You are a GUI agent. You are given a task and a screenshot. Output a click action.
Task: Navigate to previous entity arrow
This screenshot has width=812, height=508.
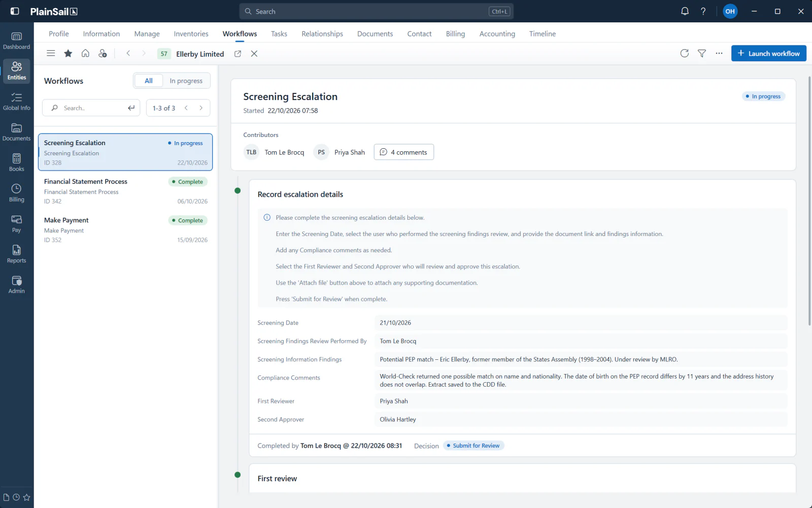pos(128,53)
